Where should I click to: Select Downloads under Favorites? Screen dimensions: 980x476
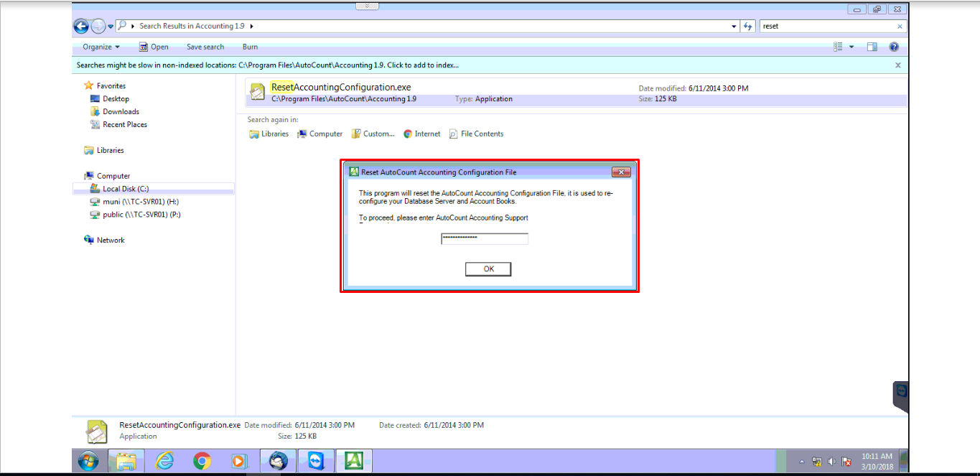(115, 111)
